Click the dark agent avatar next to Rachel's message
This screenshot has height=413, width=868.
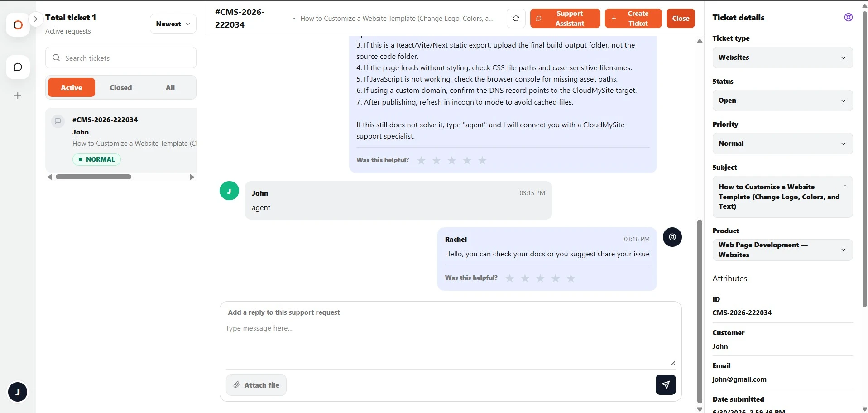click(x=672, y=237)
